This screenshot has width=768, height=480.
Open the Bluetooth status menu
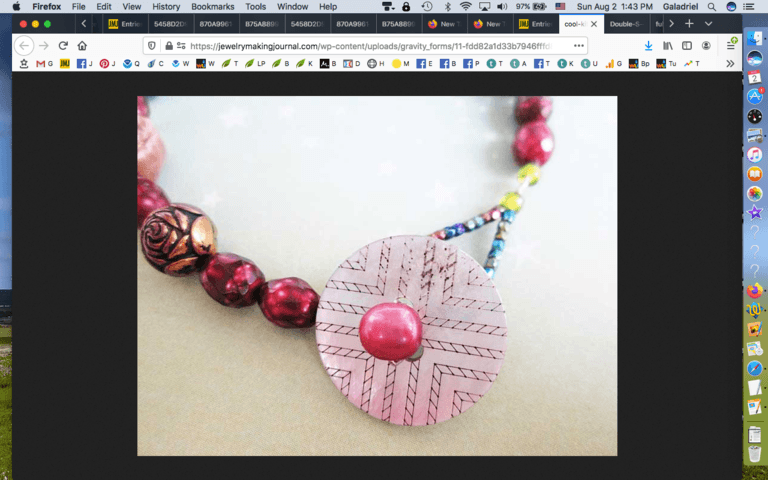point(446,7)
